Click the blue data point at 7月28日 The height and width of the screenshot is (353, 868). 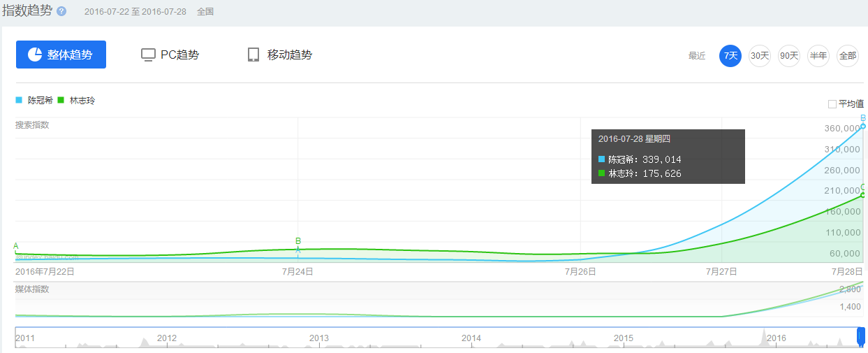tap(863, 126)
